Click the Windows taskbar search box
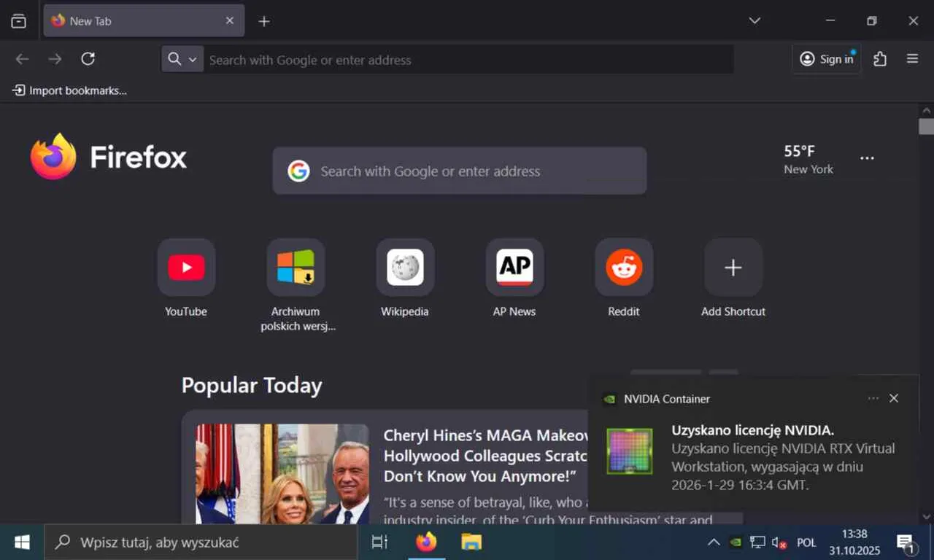Screen dimensions: 934x560 point(201,542)
